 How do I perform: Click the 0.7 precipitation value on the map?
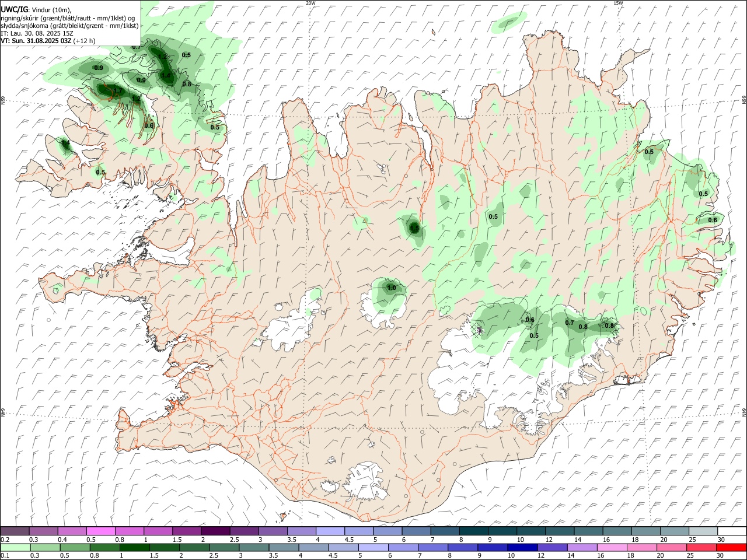570,323
